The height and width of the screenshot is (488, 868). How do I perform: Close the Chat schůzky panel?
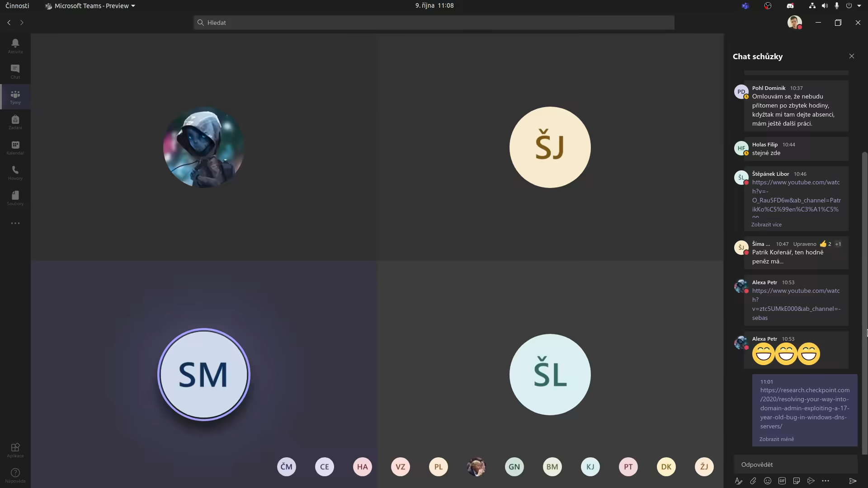pos(852,56)
